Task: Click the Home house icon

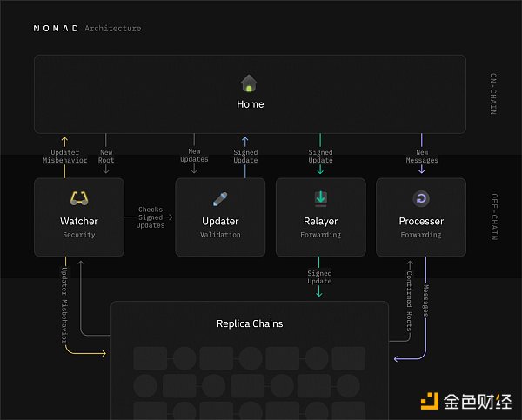Action: 249,83
